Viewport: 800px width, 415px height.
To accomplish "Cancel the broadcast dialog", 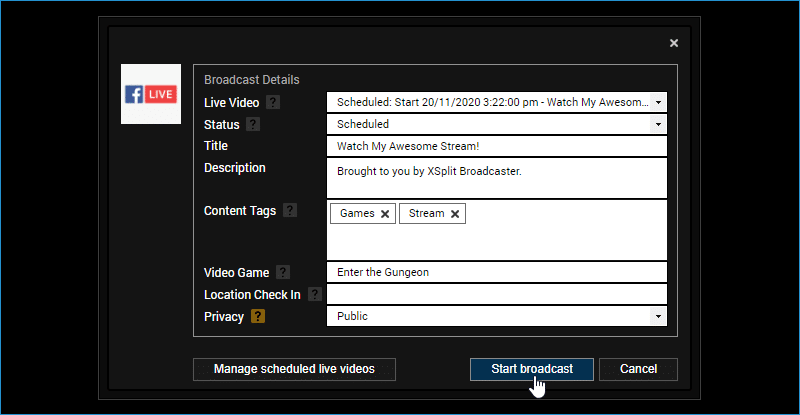I will click(638, 369).
